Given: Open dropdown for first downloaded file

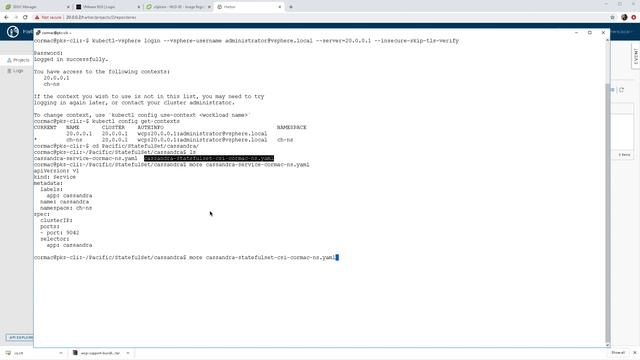Looking at the screenshot, I should [x=61, y=353].
